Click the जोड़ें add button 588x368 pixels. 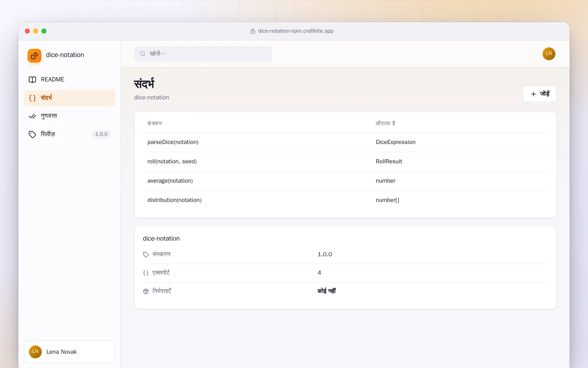[x=540, y=94]
